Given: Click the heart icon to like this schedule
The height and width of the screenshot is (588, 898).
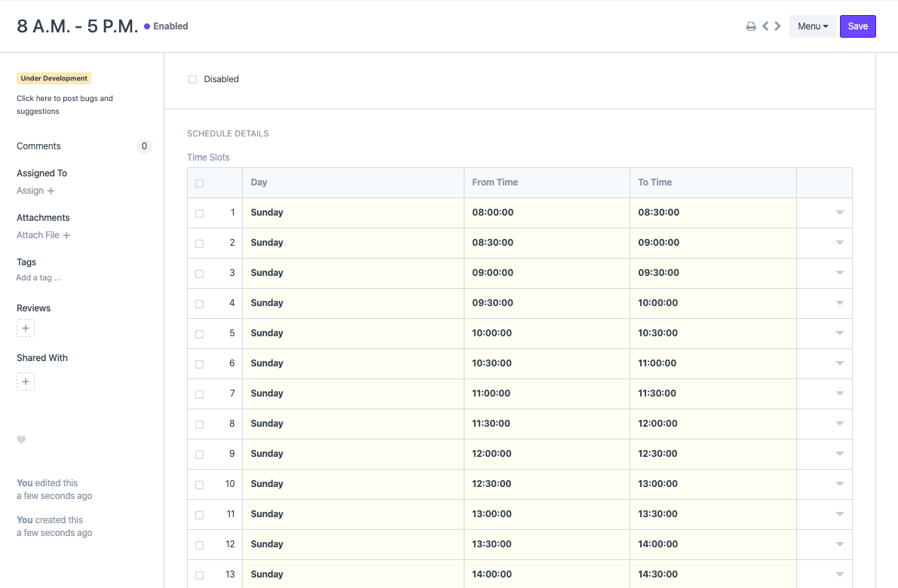Looking at the screenshot, I should pos(21,440).
